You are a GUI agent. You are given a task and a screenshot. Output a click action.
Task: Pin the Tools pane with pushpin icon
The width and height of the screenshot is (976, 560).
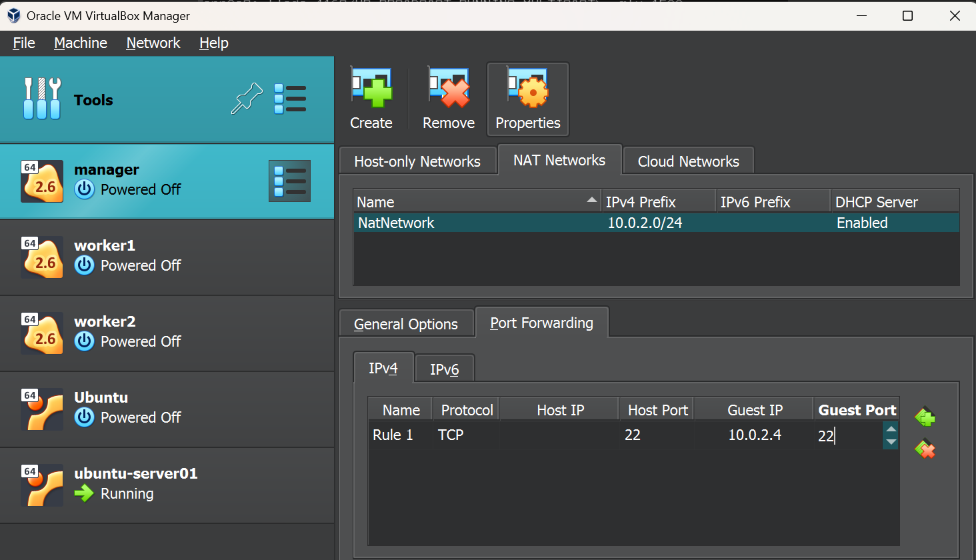tap(247, 99)
